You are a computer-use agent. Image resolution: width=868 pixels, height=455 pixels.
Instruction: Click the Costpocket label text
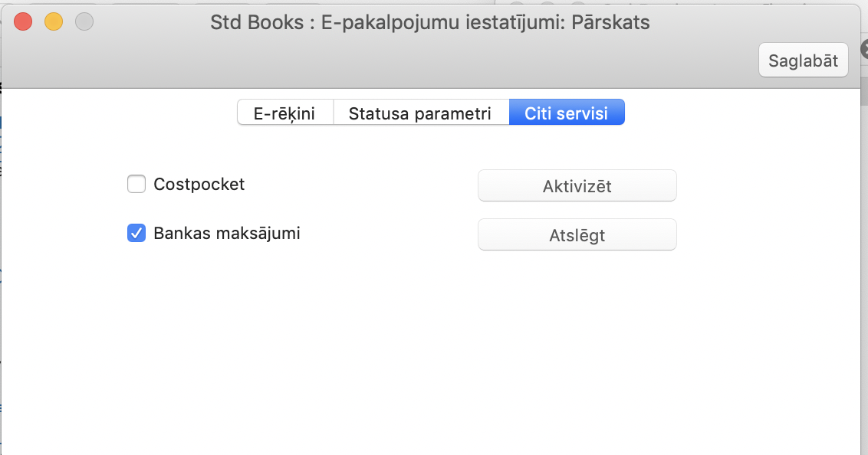[199, 185]
